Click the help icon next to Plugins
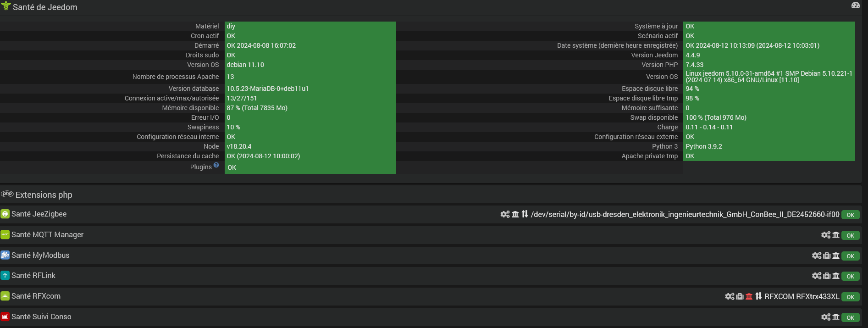Image resolution: width=868 pixels, height=328 pixels. (216, 165)
